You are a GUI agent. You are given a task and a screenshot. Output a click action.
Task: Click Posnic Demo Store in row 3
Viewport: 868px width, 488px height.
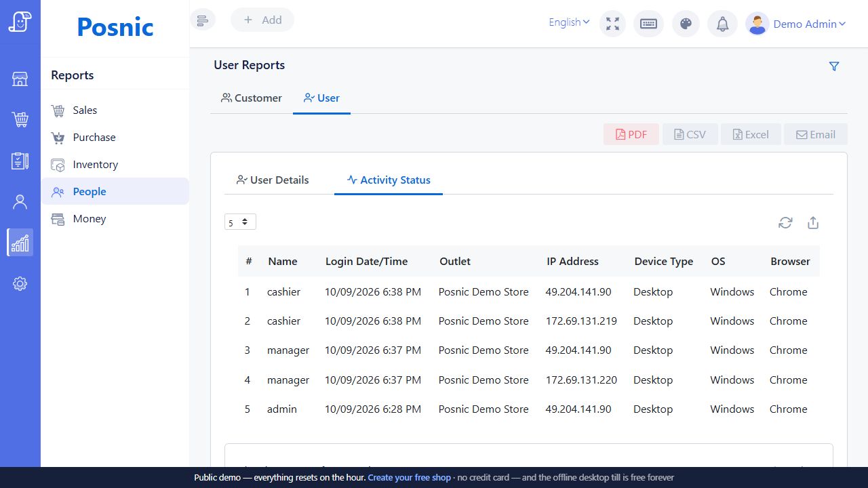pyautogui.click(x=484, y=350)
